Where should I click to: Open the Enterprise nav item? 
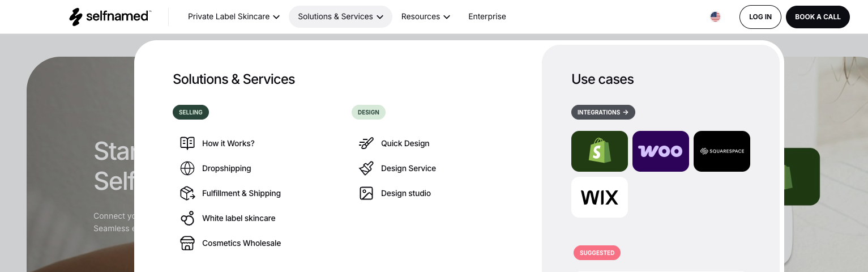(x=487, y=17)
